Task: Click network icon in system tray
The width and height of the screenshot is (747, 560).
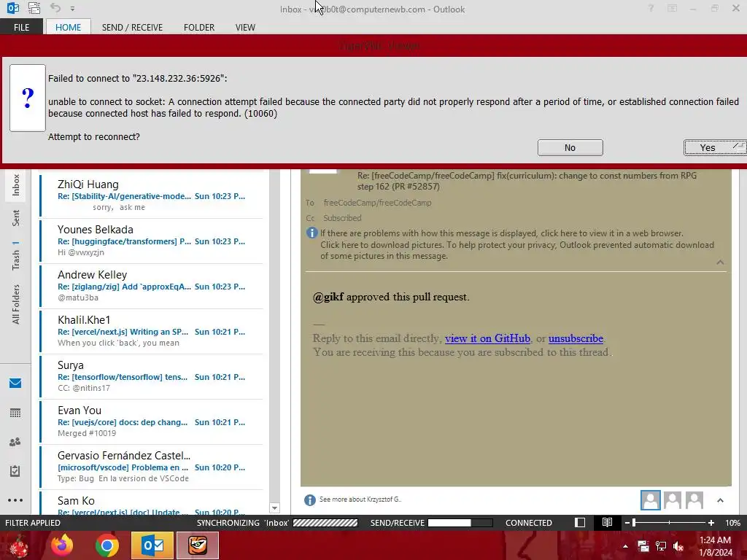Action: [x=661, y=546]
